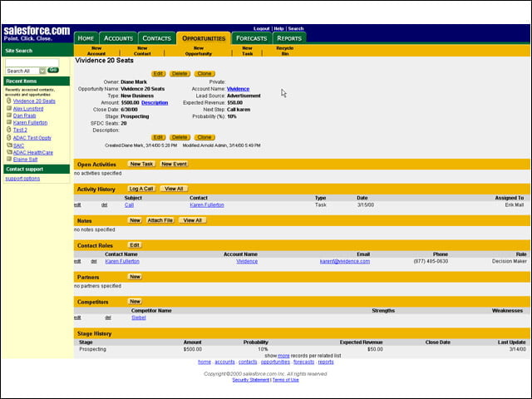Click the Description link next to Amount
Viewport: 532px width, 399px height.
155,102
